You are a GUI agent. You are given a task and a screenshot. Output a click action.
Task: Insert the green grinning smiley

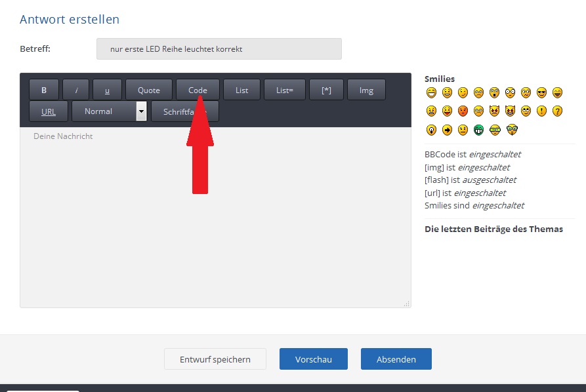478,130
